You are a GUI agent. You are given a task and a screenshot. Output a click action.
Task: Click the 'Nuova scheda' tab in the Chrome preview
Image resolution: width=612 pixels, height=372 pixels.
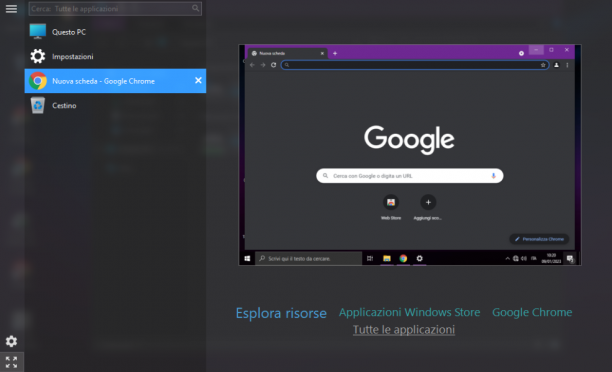tap(288, 53)
